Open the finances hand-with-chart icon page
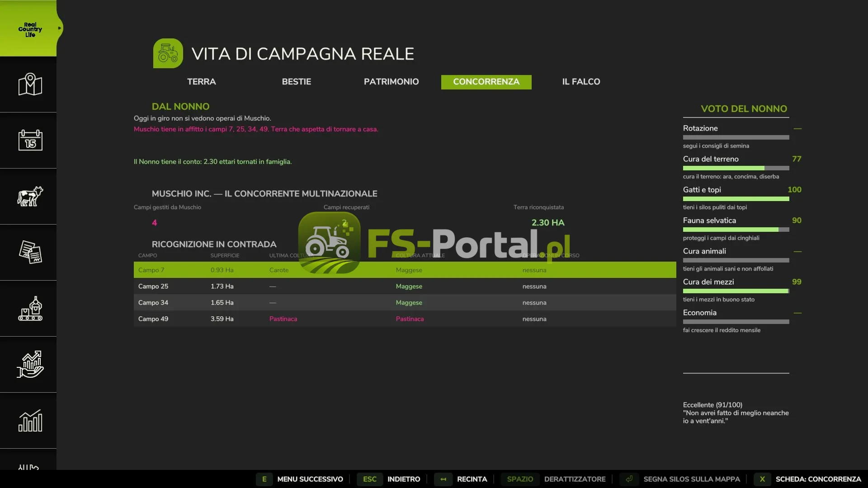This screenshot has width=868, height=488. tap(30, 364)
